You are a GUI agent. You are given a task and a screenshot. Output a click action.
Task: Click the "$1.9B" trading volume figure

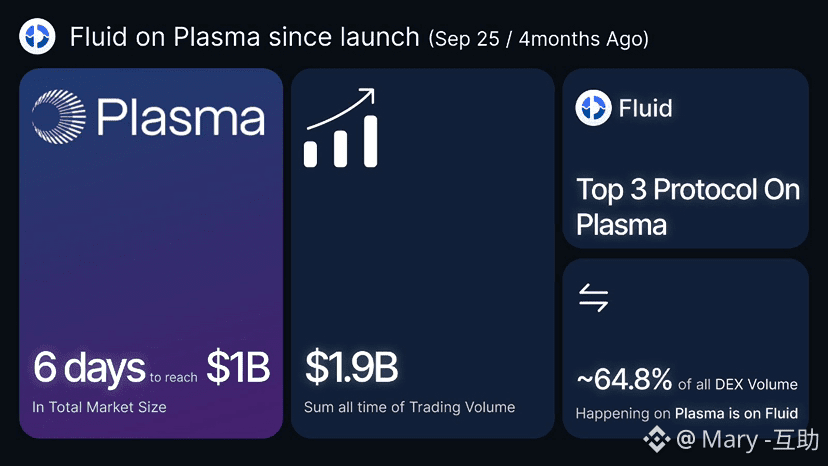pyautogui.click(x=351, y=368)
